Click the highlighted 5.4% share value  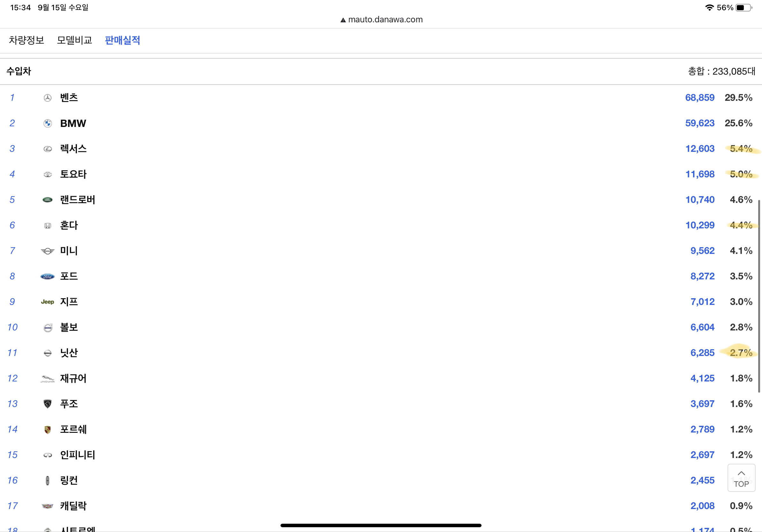click(741, 149)
